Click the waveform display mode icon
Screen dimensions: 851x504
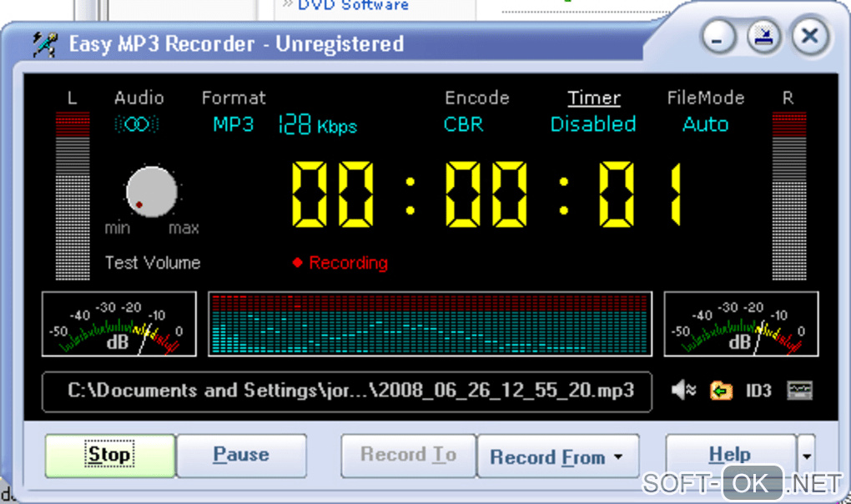[799, 390]
